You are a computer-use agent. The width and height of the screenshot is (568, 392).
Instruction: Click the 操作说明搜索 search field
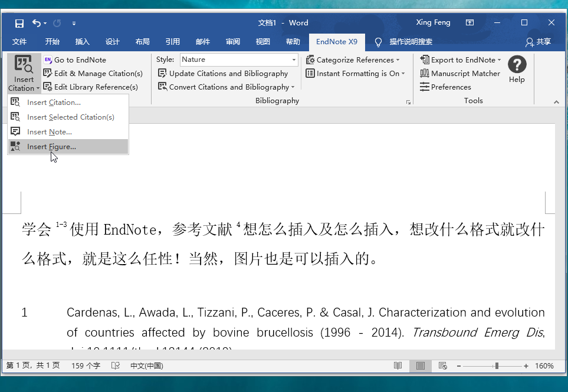pos(411,42)
